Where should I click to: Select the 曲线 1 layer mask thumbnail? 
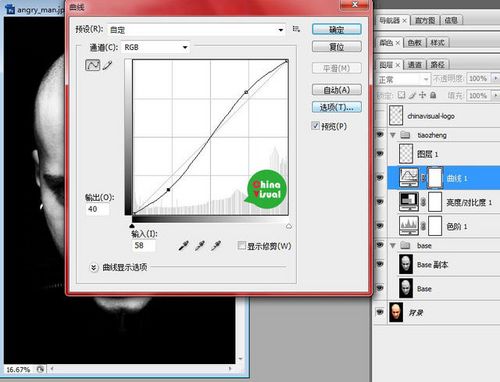tap(435, 178)
